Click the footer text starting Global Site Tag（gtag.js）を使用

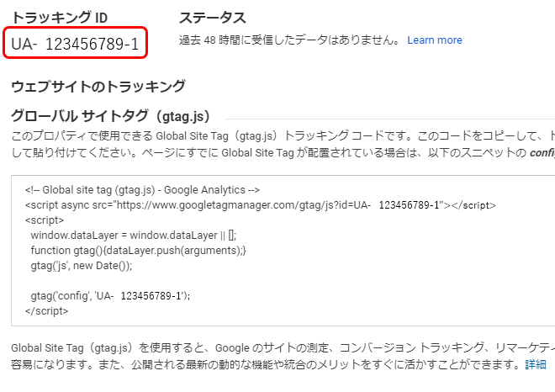pyautogui.click(x=283, y=347)
